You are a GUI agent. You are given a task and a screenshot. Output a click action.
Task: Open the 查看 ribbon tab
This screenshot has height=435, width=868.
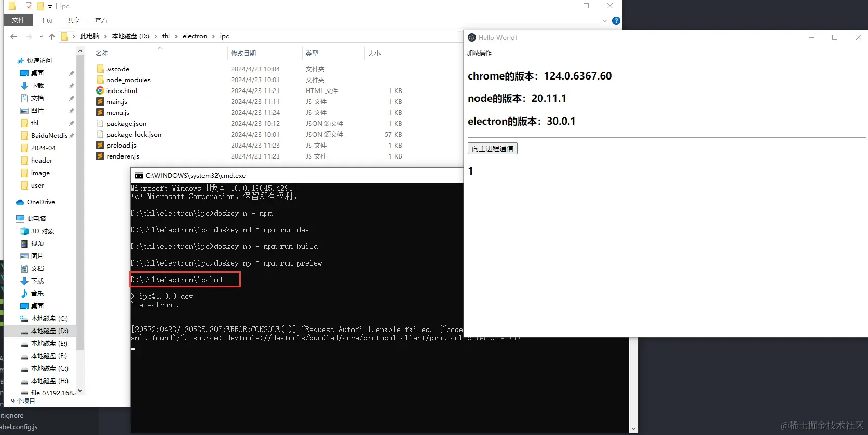click(x=101, y=20)
